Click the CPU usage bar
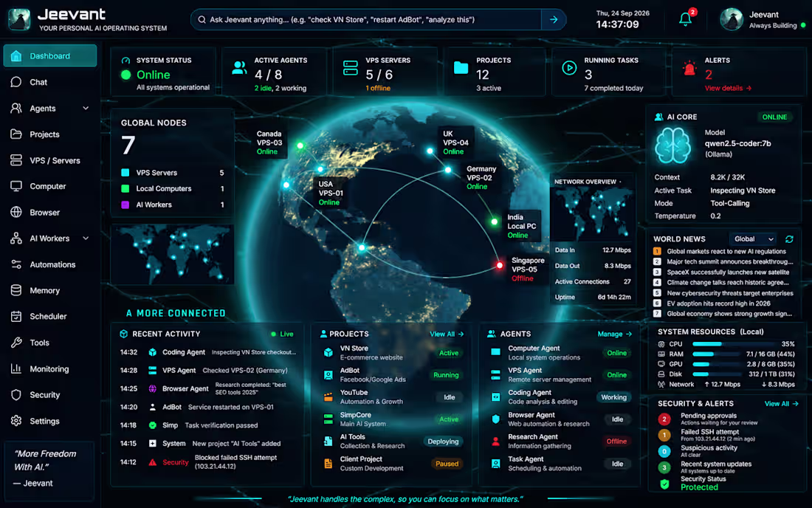The width and height of the screenshot is (812, 508). point(733,344)
